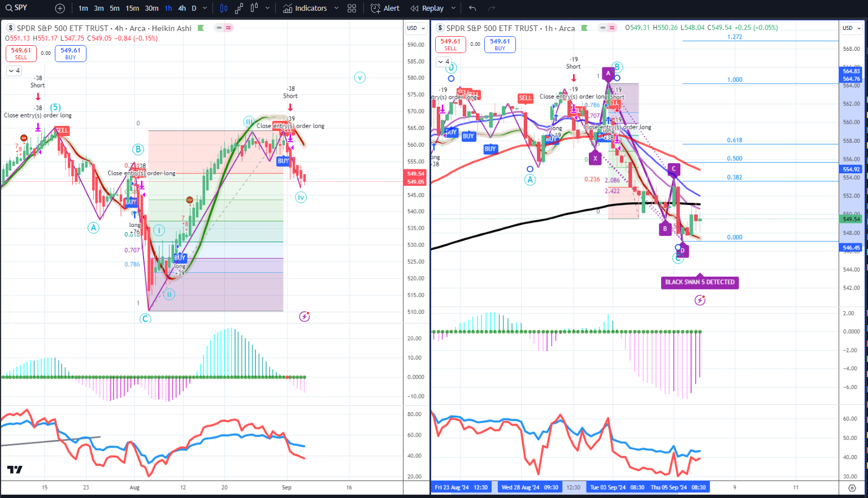This screenshot has height=498, width=868.
Task: Expand favorite indicators dropdown arrow
Action: tap(336, 8)
